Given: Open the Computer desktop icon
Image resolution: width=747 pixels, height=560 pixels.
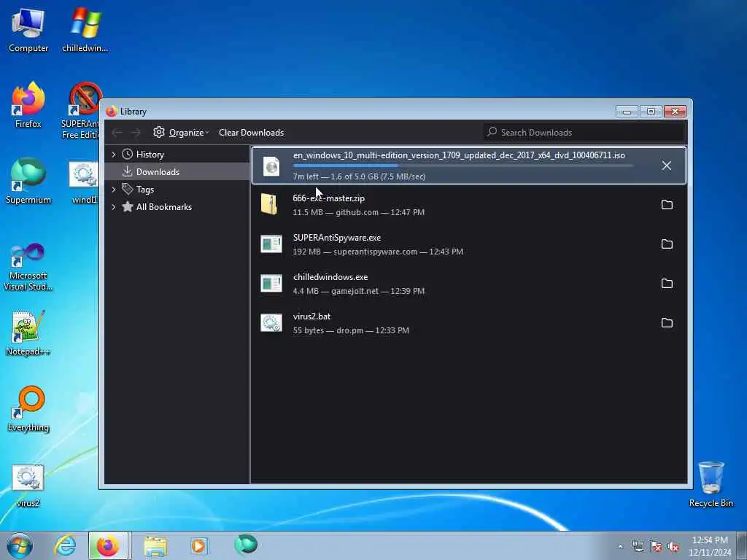Looking at the screenshot, I should pos(28,31).
